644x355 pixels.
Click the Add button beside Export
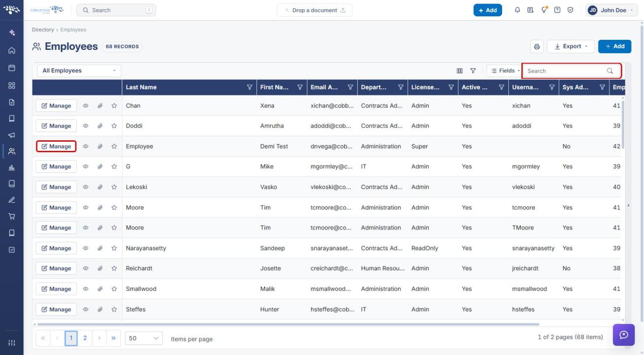pyautogui.click(x=615, y=46)
